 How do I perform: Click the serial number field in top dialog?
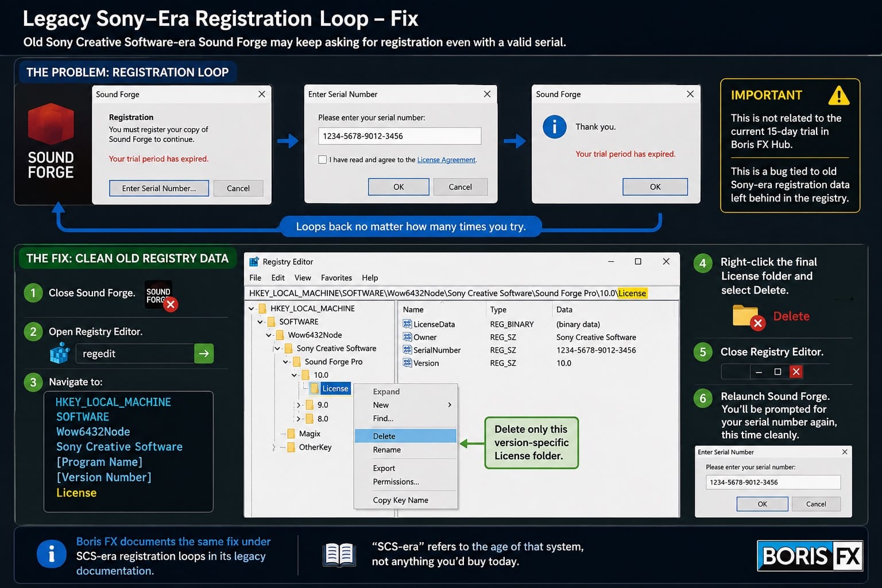[x=400, y=136]
